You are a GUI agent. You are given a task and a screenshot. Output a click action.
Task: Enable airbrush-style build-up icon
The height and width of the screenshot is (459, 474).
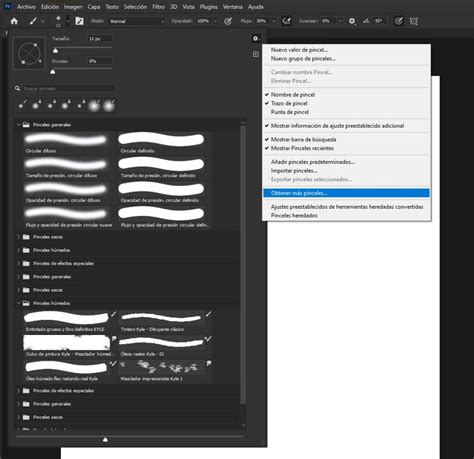[287, 21]
